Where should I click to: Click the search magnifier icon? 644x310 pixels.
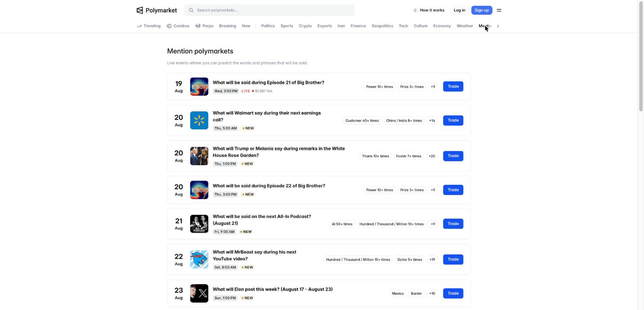[191, 10]
